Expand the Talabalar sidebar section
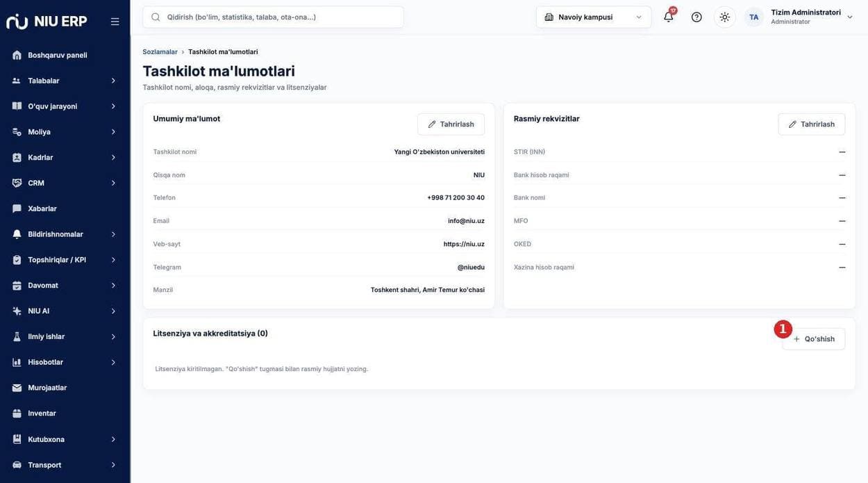868x483 pixels. [65, 81]
